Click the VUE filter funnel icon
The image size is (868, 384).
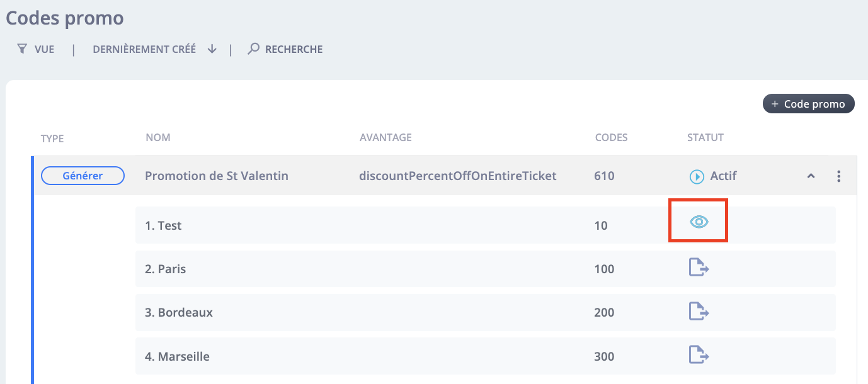[22, 48]
